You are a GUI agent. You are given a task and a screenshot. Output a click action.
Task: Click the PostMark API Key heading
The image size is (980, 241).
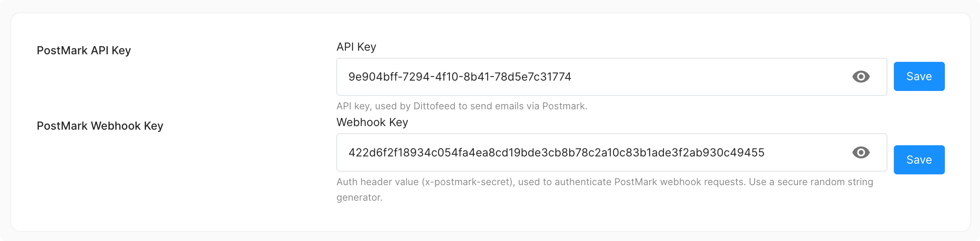pyautogui.click(x=84, y=50)
